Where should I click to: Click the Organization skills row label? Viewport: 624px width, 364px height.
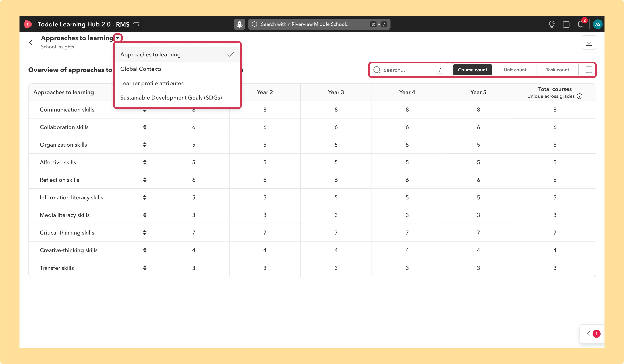tap(63, 145)
